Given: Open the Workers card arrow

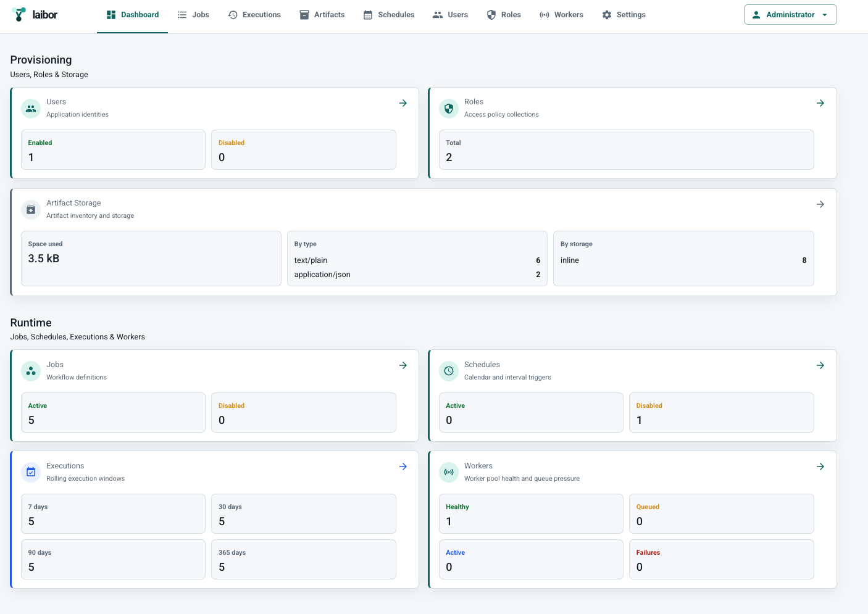Looking at the screenshot, I should tap(820, 467).
